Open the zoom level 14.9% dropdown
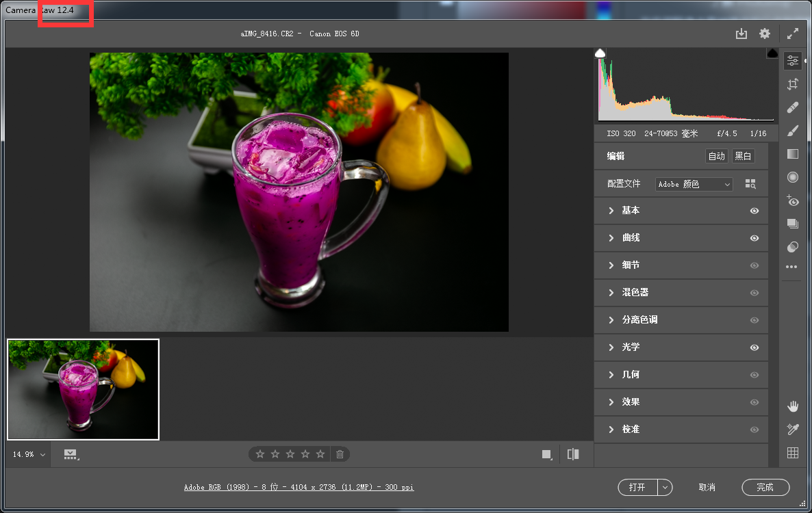This screenshot has height=513, width=812. 29,454
